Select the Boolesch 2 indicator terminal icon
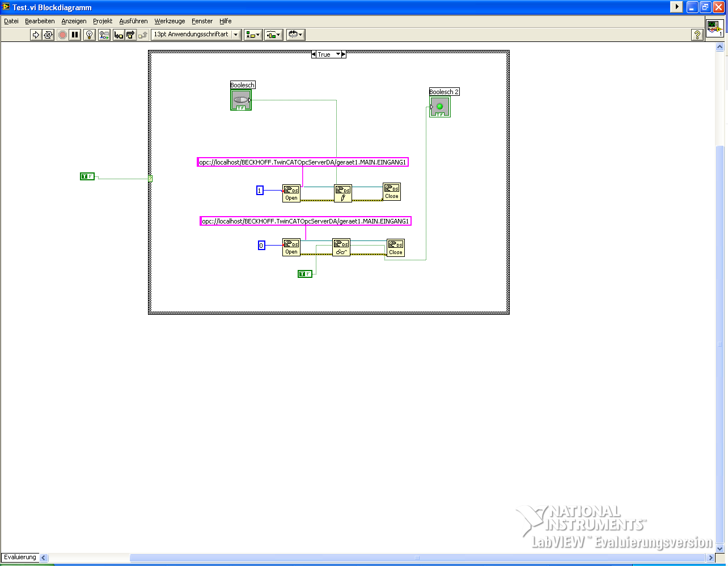728x566 pixels. (440, 107)
